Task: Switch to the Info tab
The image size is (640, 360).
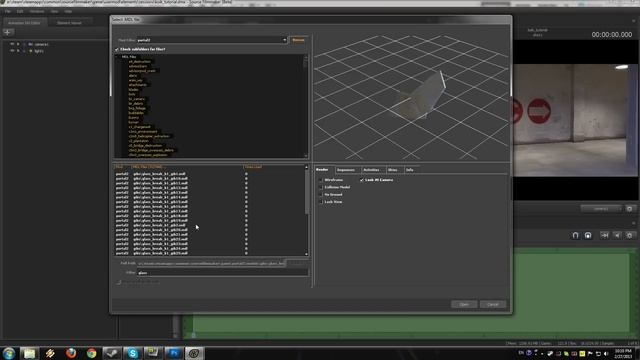Action: (410, 170)
